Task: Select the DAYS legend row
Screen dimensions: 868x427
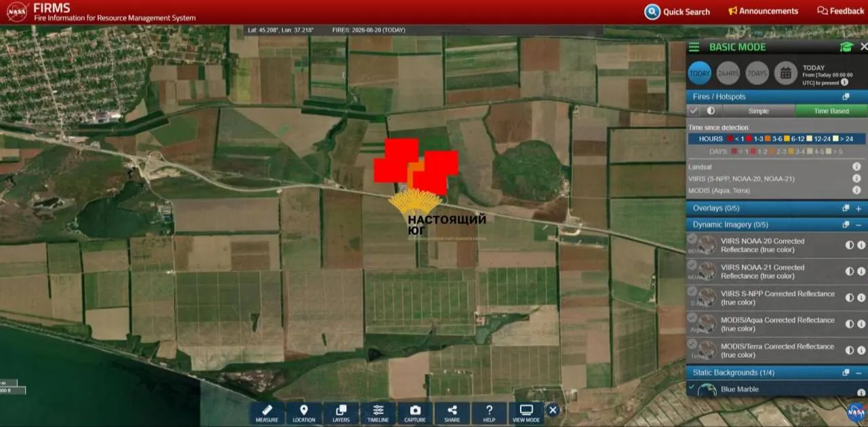Action: click(x=776, y=151)
